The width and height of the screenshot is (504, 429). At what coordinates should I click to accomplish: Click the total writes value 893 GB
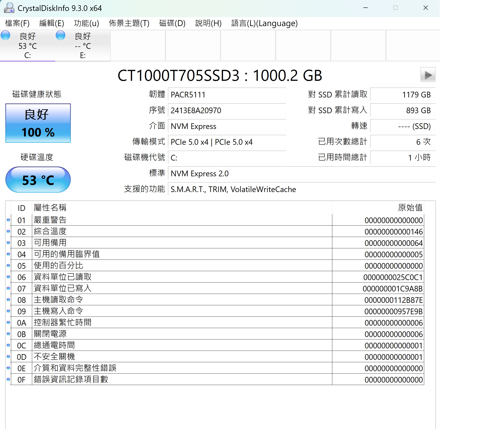[x=403, y=110]
